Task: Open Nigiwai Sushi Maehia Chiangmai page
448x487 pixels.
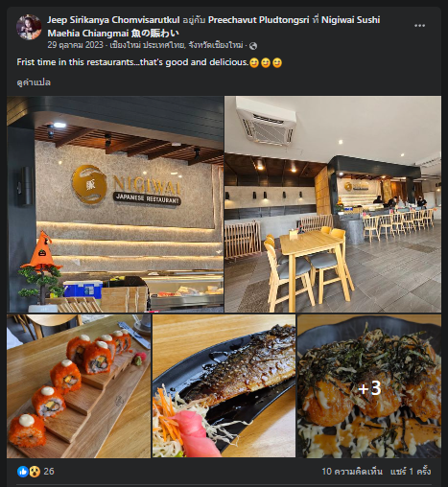Action: point(214,27)
